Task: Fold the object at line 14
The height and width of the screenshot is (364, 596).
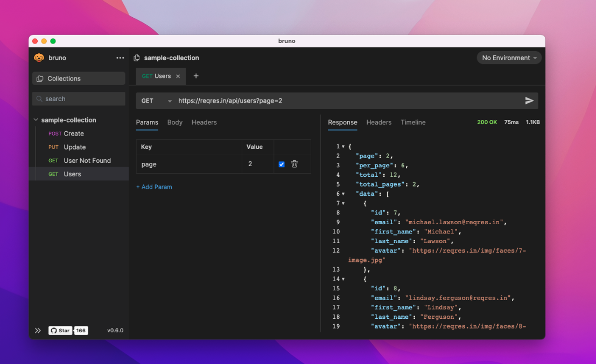Action: (x=343, y=279)
